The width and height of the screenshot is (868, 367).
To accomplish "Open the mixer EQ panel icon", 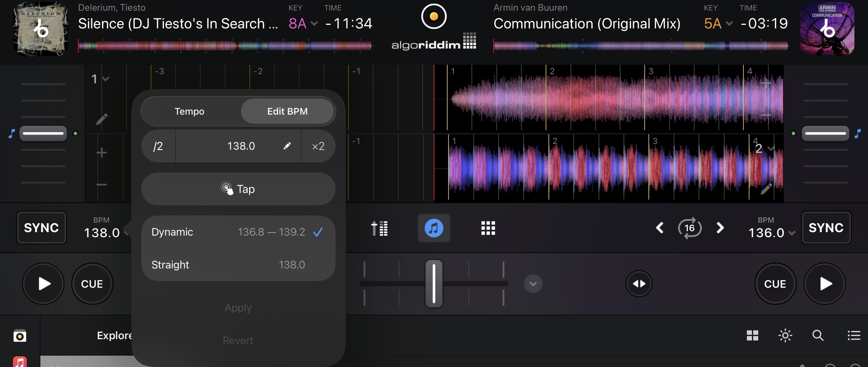I will pos(379,228).
